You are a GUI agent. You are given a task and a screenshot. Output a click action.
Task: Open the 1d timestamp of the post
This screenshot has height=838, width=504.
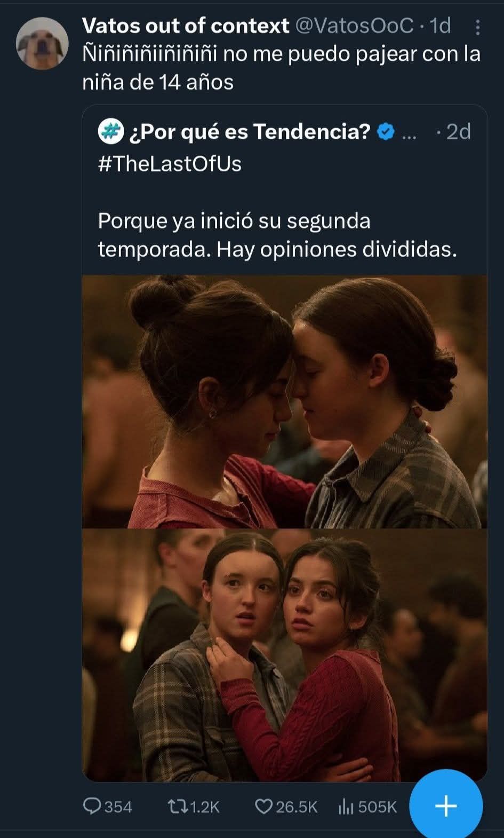440,25
